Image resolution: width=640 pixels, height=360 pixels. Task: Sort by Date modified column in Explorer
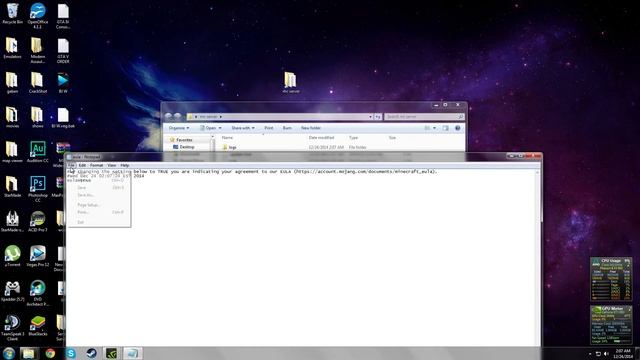(x=321, y=138)
